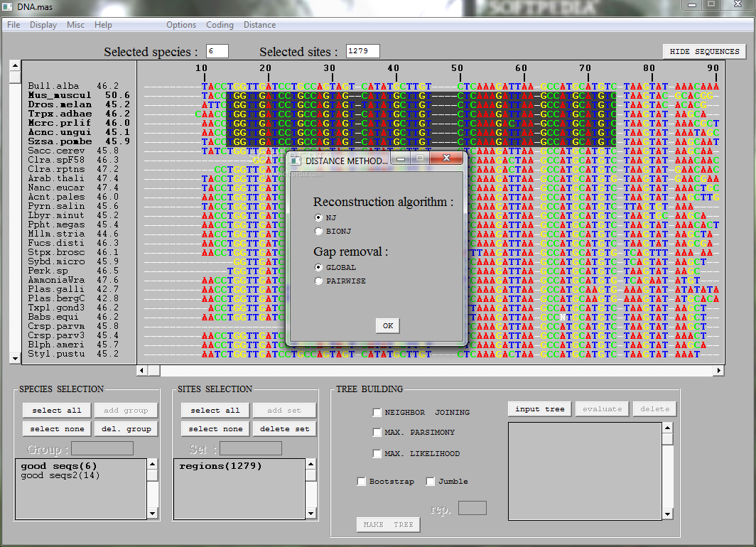This screenshot has width=756, height=547.
Task: Enable NEIGHBOR JOINING checkbox
Action: [377, 412]
